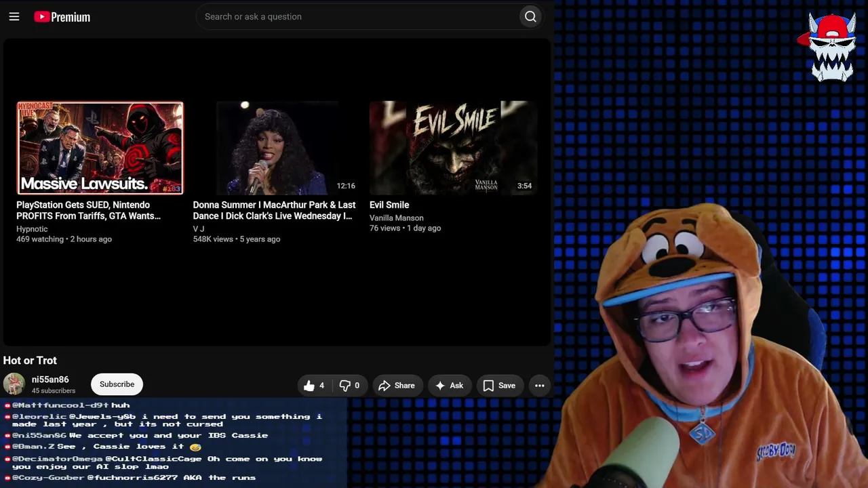Click the search magnifier button
The height and width of the screenshot is (488, 868).
pyautogui.click(x=530, y=17)
